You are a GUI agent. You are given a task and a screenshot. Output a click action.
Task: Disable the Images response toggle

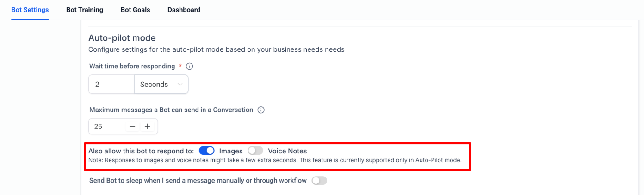[207, 151]
